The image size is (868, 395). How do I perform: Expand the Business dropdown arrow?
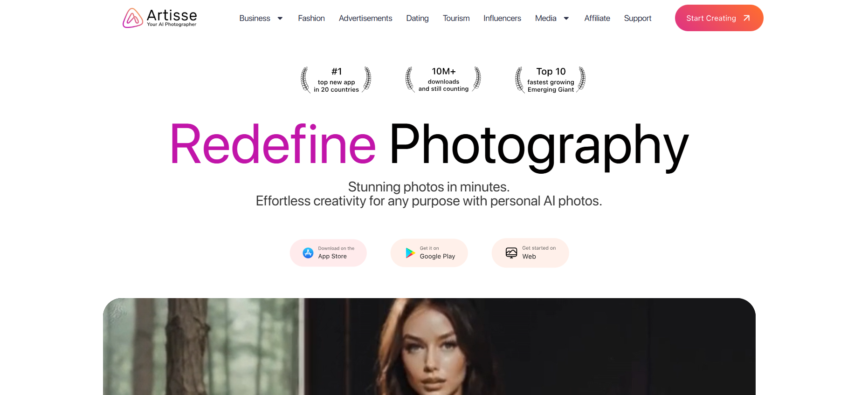point(280,19)
